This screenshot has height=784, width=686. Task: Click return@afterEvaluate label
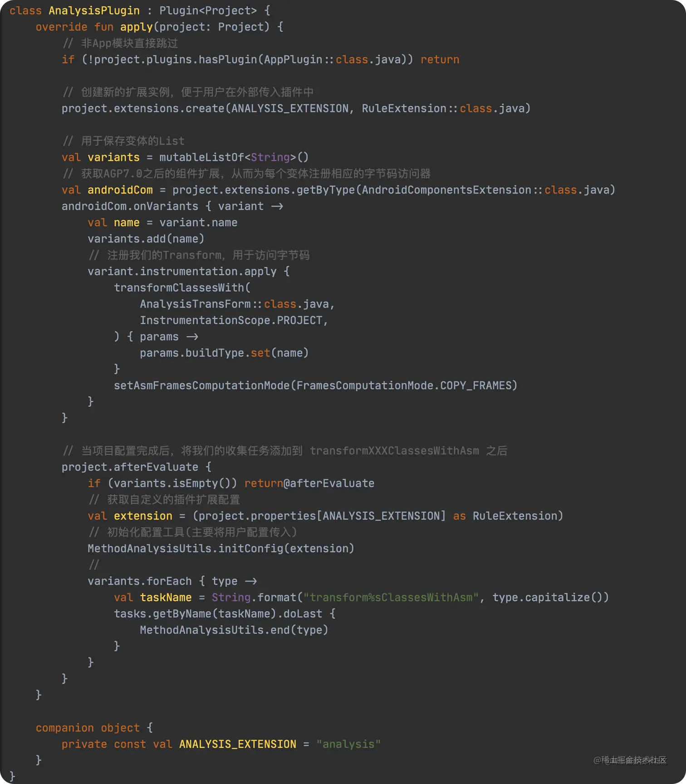(309, 484)
